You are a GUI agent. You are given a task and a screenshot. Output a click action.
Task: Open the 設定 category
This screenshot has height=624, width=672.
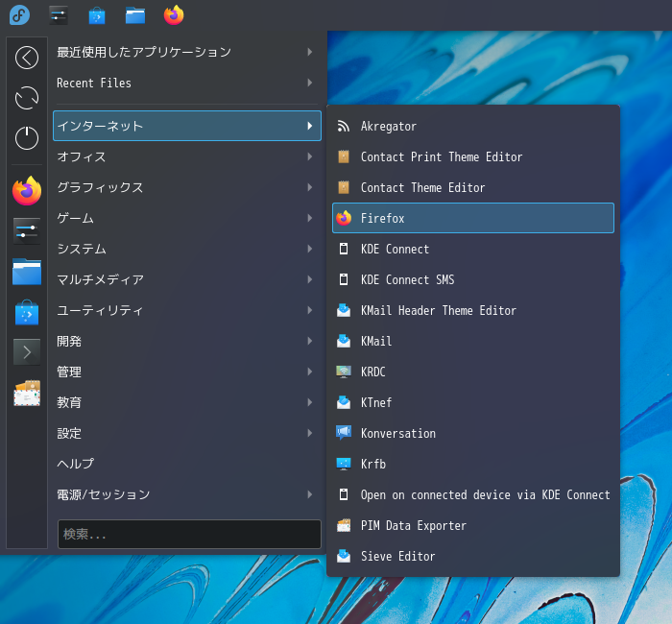click(x=187, y=433)
